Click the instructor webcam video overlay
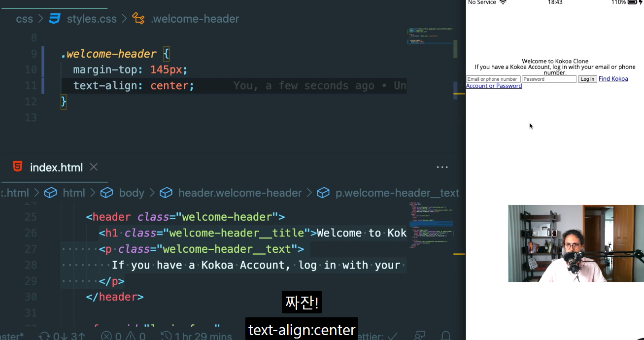This screenshot has height=340, width=644. click(576, 243)
